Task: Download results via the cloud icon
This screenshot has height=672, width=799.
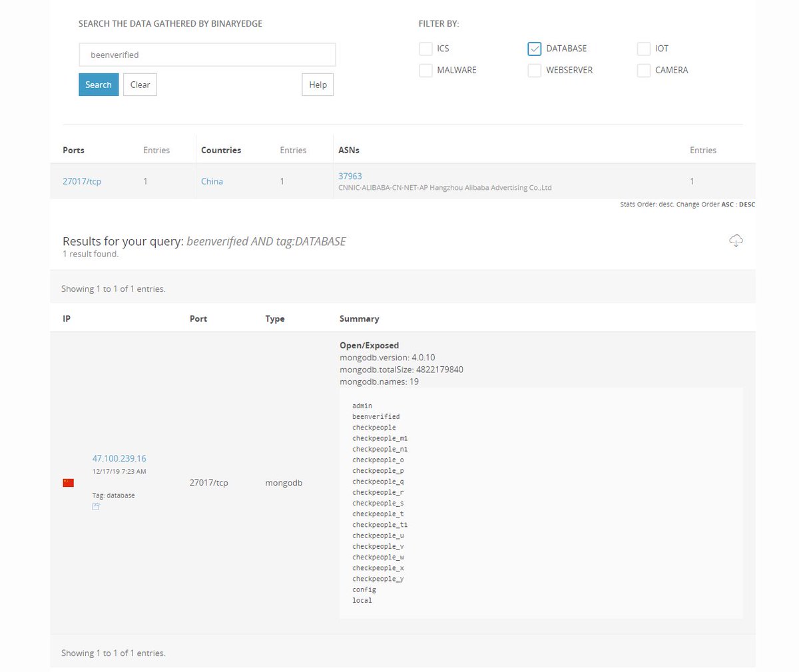Action: coord(736,241)
